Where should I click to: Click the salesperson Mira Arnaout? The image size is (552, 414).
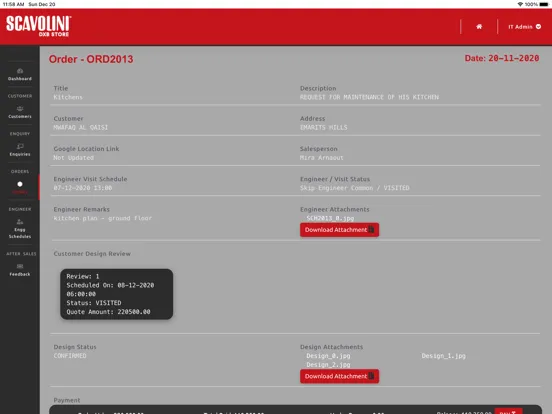tap(321, 158)
